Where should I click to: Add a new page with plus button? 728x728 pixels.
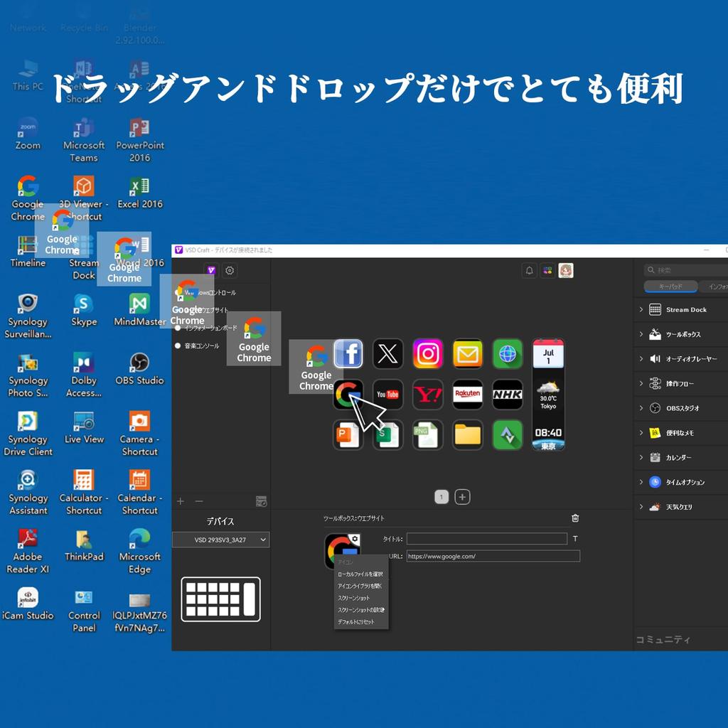point(462,497)
